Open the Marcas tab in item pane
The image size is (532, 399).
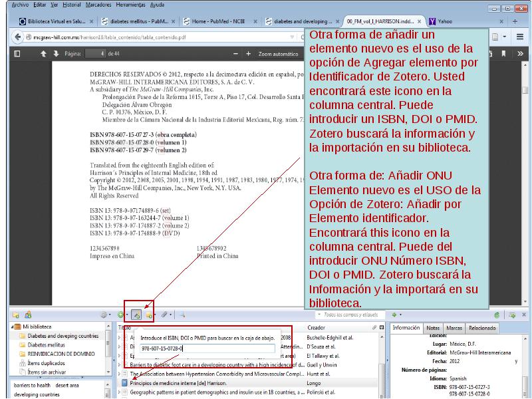(454, 328)
